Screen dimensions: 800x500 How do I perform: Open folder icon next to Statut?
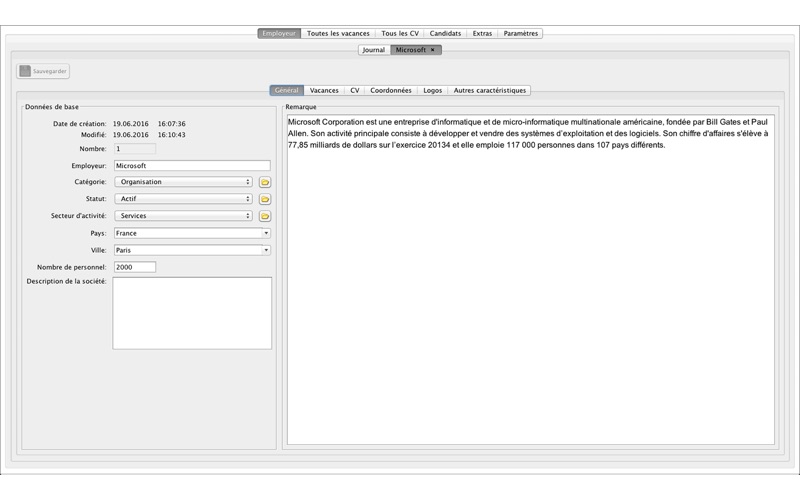click(x=265, y=199)
